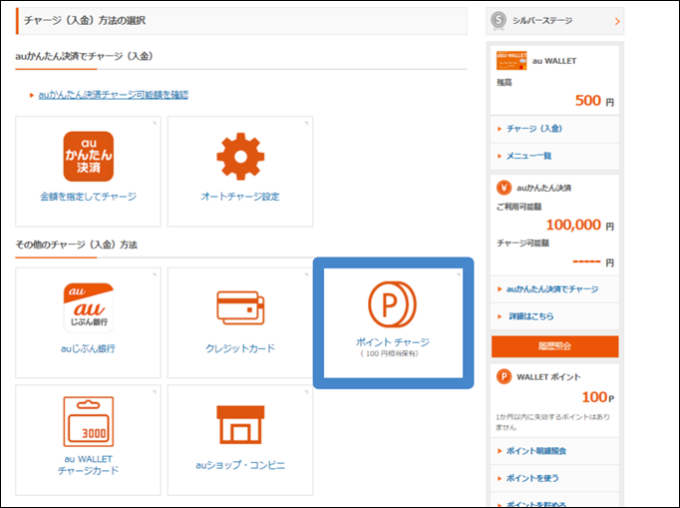The height and width of the screenshot is (508, 680).
Task: Click the チャージ可能額 label
Action: [x=523, y=243]
